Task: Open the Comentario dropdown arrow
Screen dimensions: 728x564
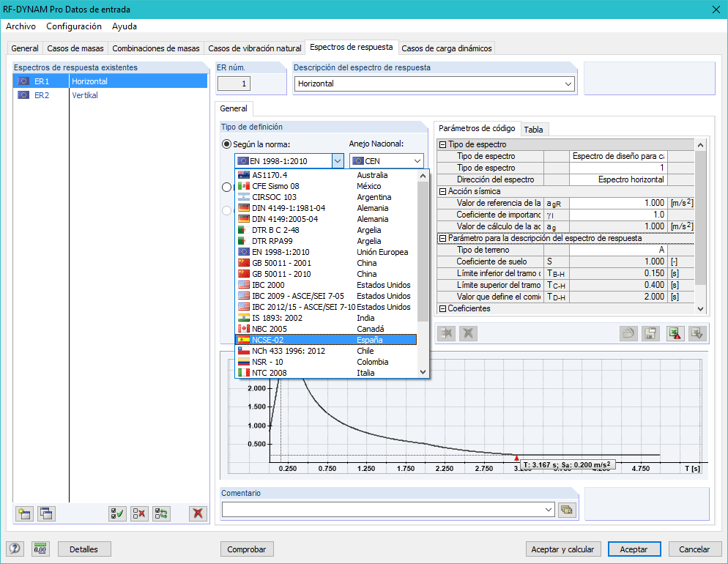Action: [x=549, y=510]
